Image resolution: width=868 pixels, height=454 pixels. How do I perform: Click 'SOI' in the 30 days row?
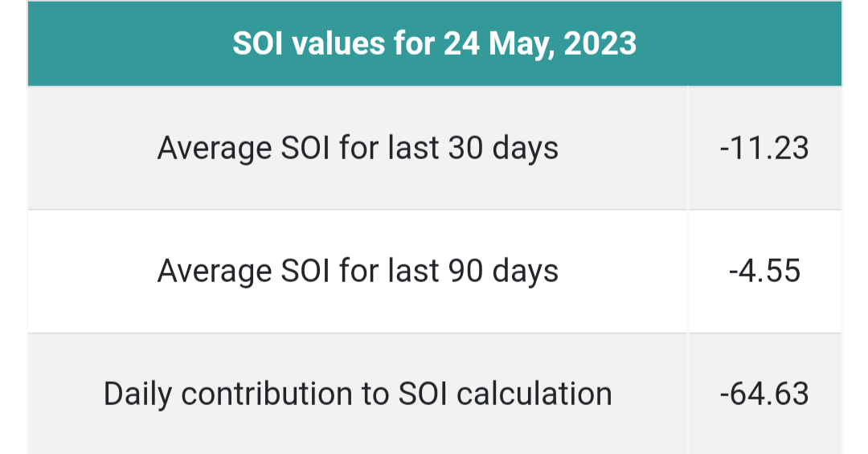(305, 149)
